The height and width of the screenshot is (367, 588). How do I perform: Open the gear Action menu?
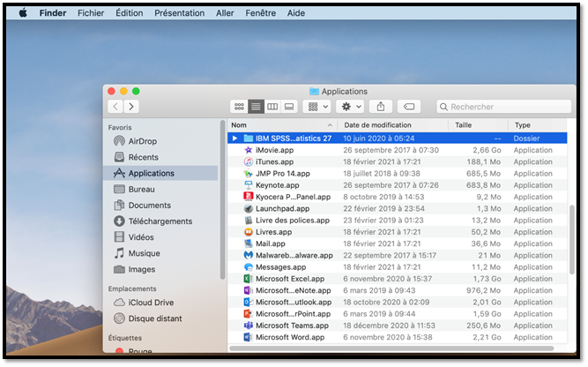click(x=350, y=107)
